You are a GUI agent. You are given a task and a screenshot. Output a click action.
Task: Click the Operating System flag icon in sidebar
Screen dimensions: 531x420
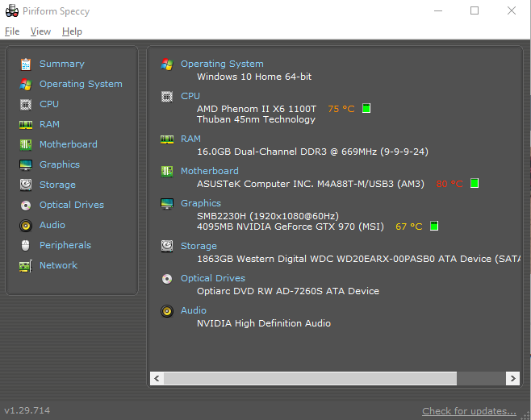(x=26, y=84)
